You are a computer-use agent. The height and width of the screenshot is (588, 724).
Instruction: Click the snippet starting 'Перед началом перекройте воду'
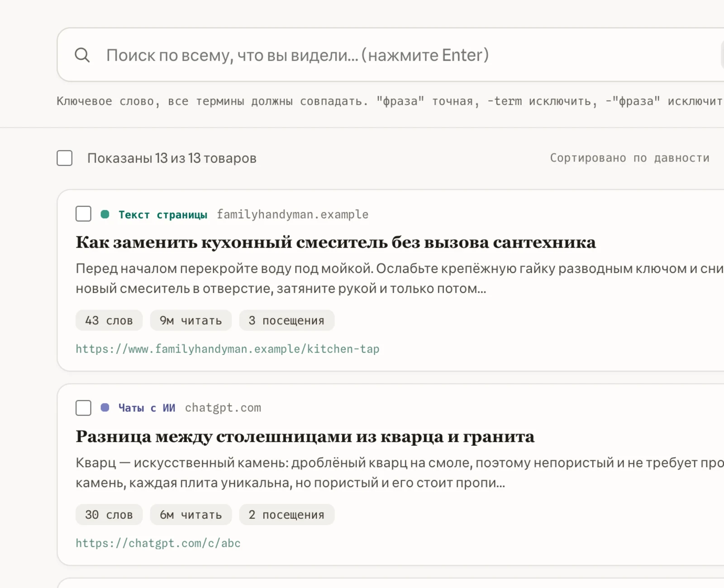pyautogui.click(x=400, y=278)
